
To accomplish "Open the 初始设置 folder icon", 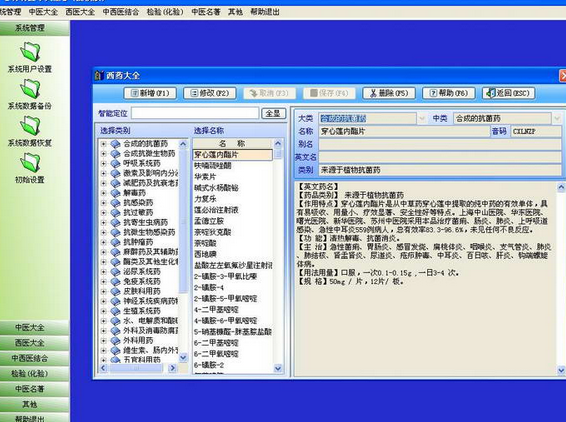I will click(x=30, y=162).
